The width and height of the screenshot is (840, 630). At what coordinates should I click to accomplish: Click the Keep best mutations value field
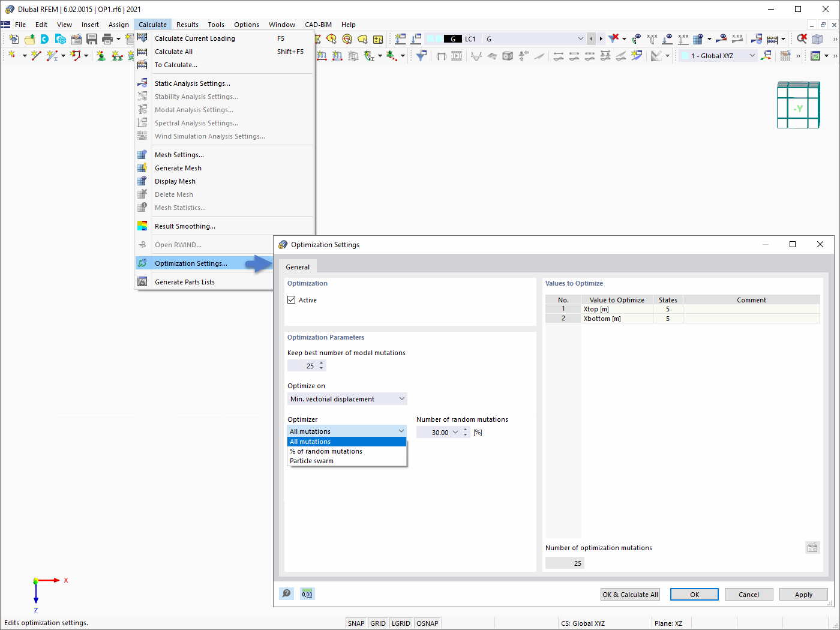[x=302, y=365]
